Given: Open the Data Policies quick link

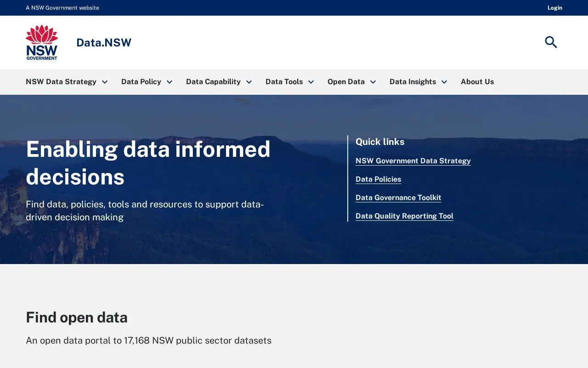Looking at the screenshot, I should pyautogui.click(x=378, y=179).
